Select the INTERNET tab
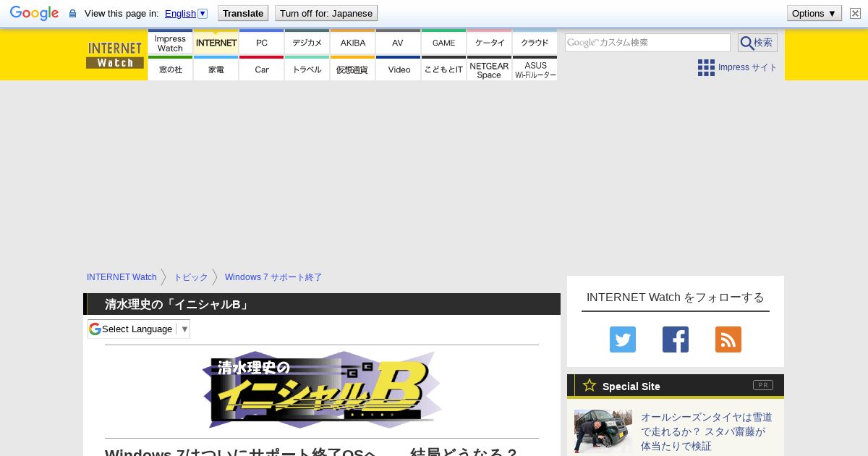Viewport: 868px width, 456px height. pyautogui.click(x=216, y=43)
